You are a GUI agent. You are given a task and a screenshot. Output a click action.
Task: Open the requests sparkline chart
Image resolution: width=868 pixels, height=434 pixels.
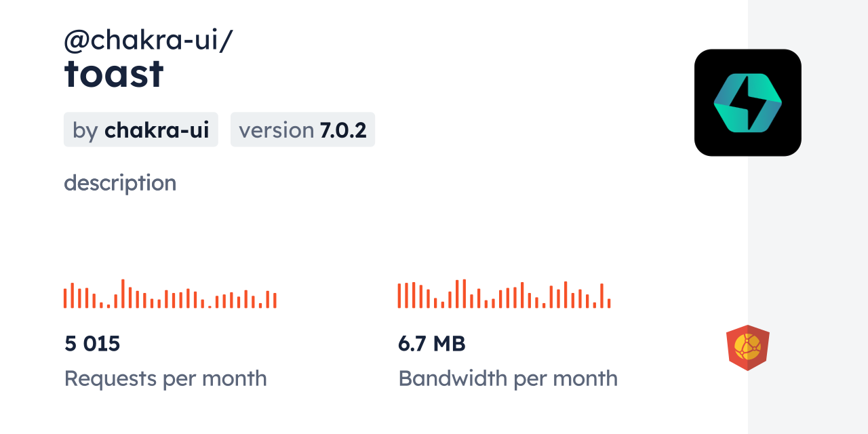point(170,295)
